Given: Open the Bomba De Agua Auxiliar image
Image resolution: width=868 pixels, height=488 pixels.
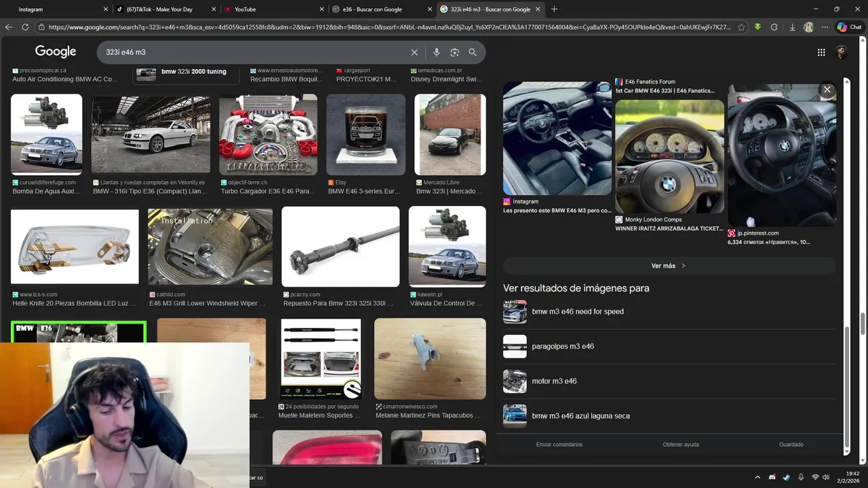Looking at the screenshot, I should (47, 134).
